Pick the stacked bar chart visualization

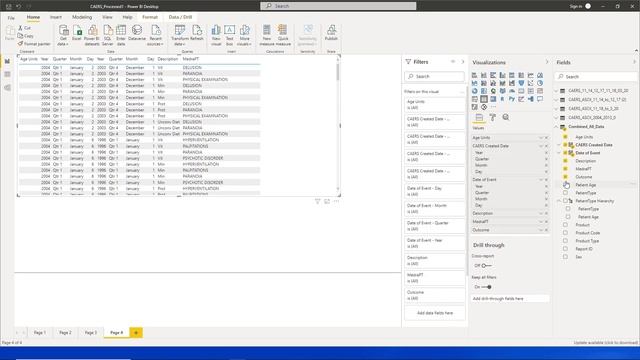pos(474,75)
